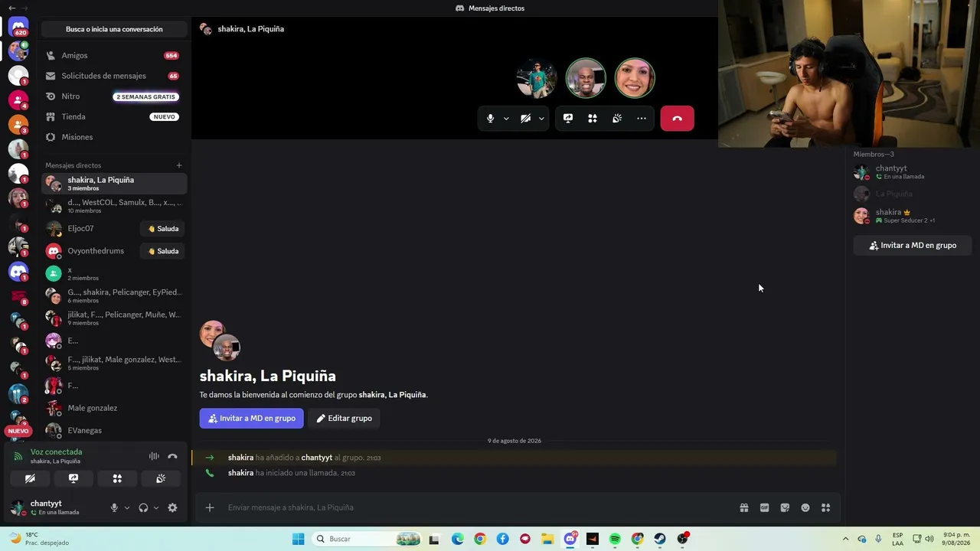Mute microphone in the call control bar

[490, 119]
